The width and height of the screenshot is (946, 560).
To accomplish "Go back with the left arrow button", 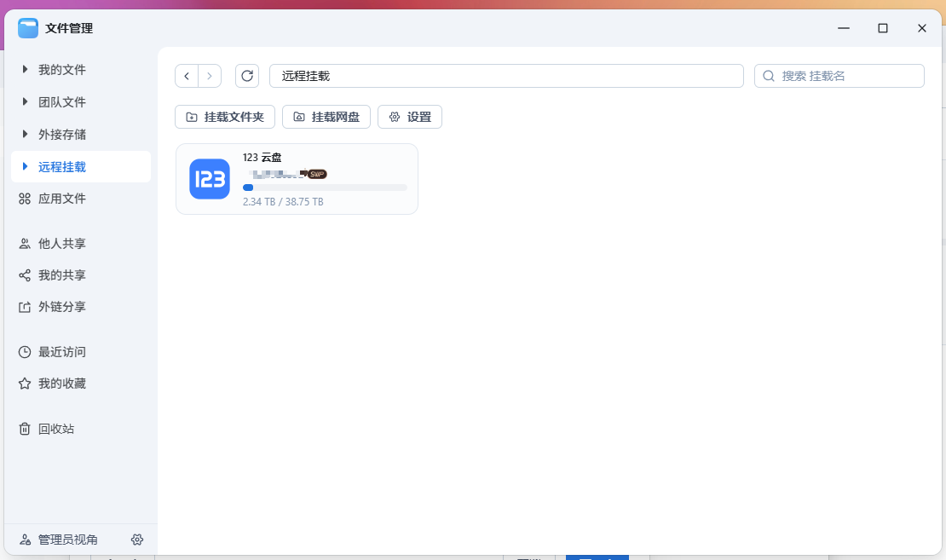I will click(187, 76).
